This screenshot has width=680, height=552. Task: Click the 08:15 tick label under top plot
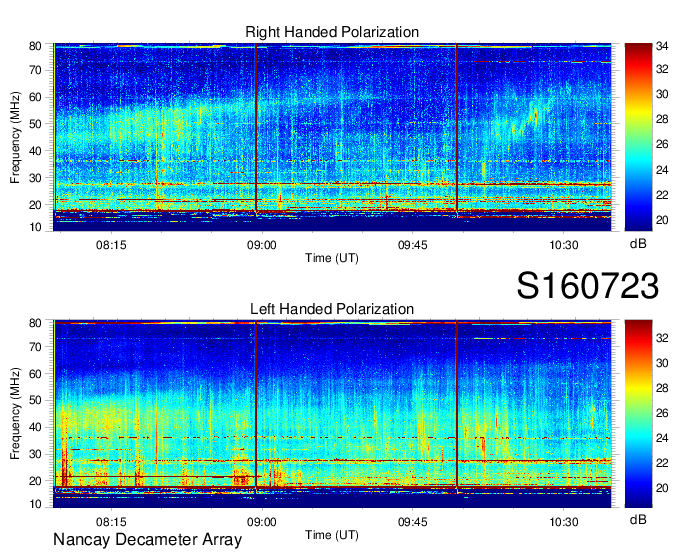point(111,245)
